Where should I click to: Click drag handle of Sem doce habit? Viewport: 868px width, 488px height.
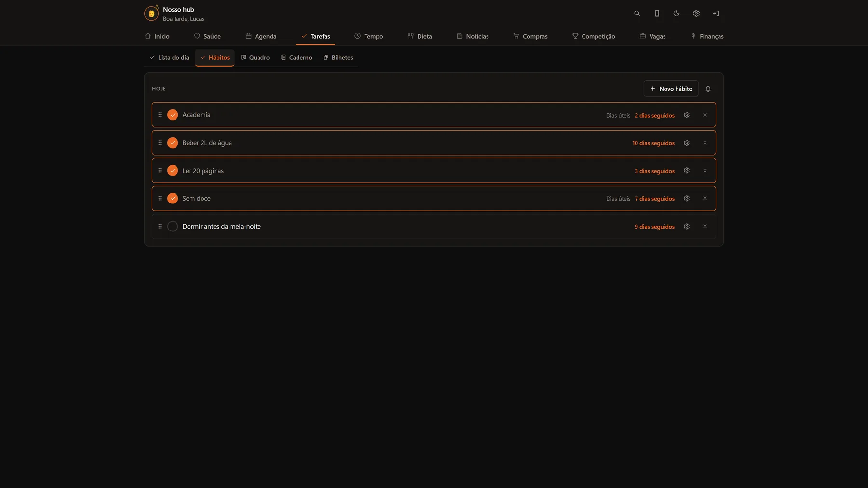click(x=160, y=198)
